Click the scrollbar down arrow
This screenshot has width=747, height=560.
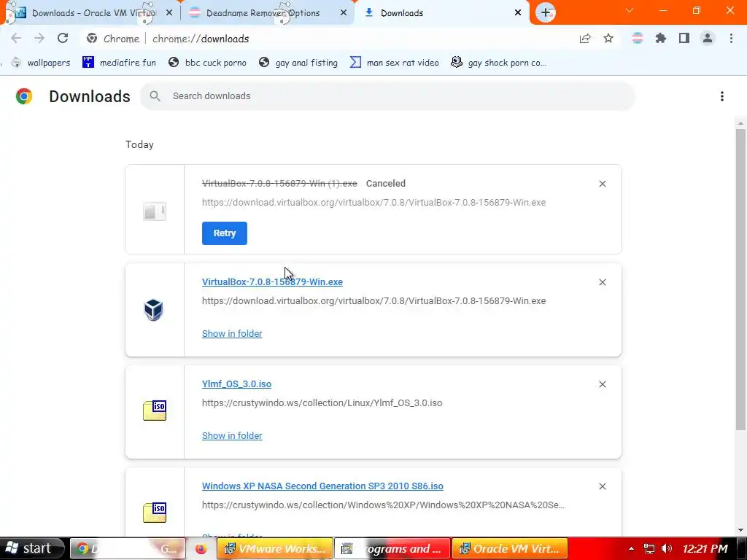(740, 529)
